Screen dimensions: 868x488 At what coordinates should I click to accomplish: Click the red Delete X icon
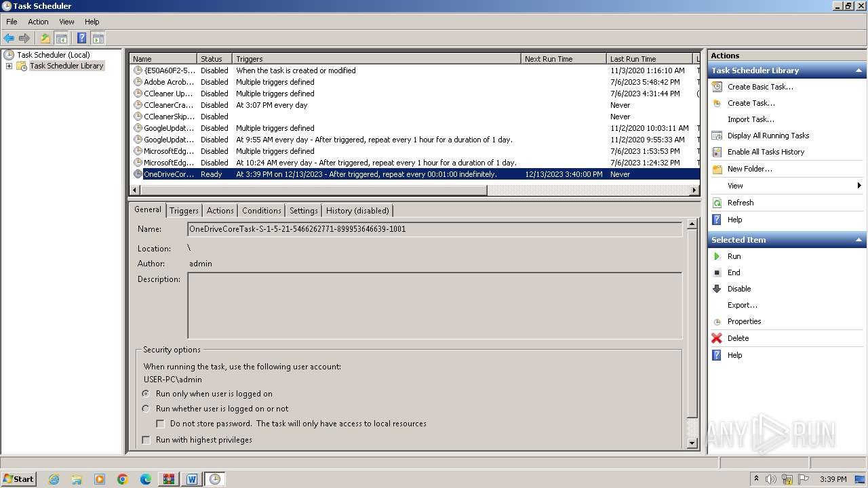tap(717, 338)
